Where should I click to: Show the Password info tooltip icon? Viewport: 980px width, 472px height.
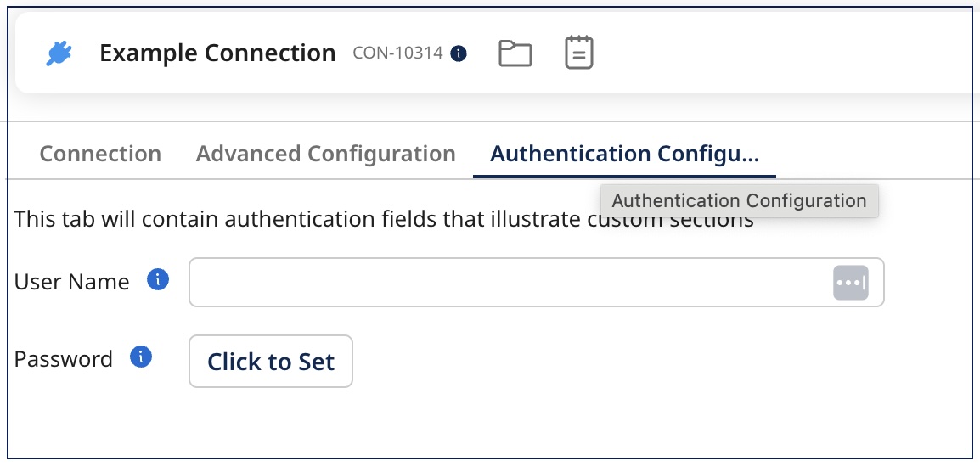(141, 357)
